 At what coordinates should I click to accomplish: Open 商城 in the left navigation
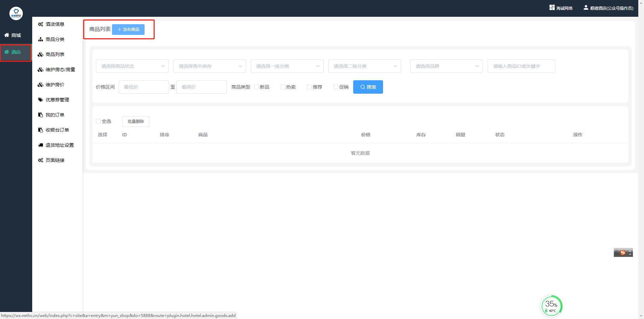click(16, 35)
